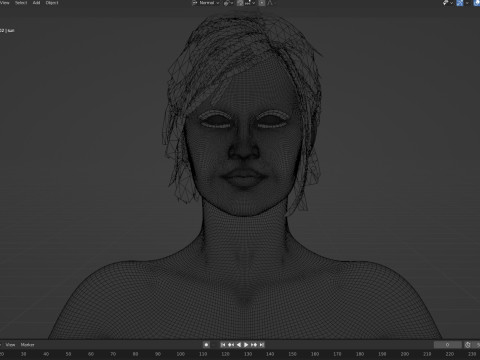
Task: Jump to the last frame
Action: pyautogui.click(x=262, y=345)
